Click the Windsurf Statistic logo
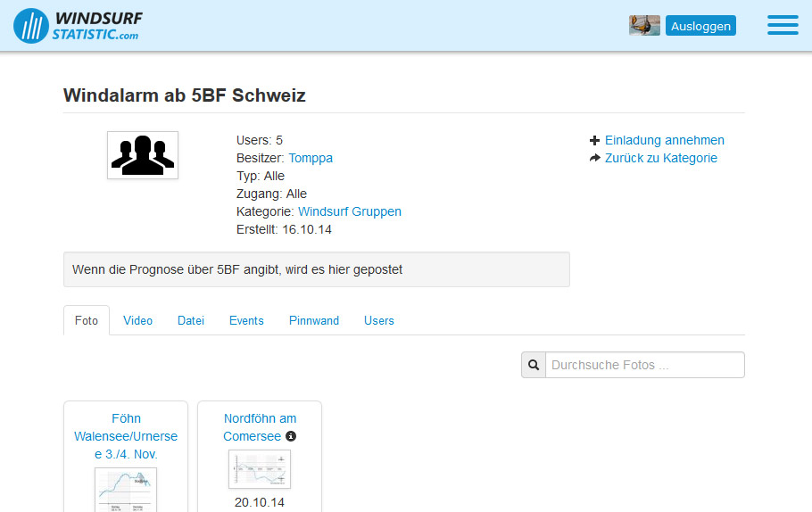This screenshot has height=512, width=812. coord(78,26)
